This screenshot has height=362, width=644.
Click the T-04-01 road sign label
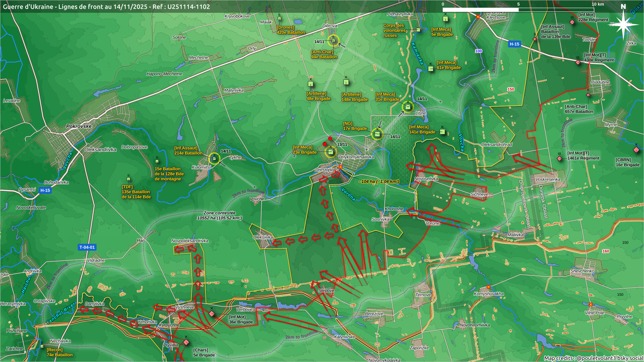point(87,247)
